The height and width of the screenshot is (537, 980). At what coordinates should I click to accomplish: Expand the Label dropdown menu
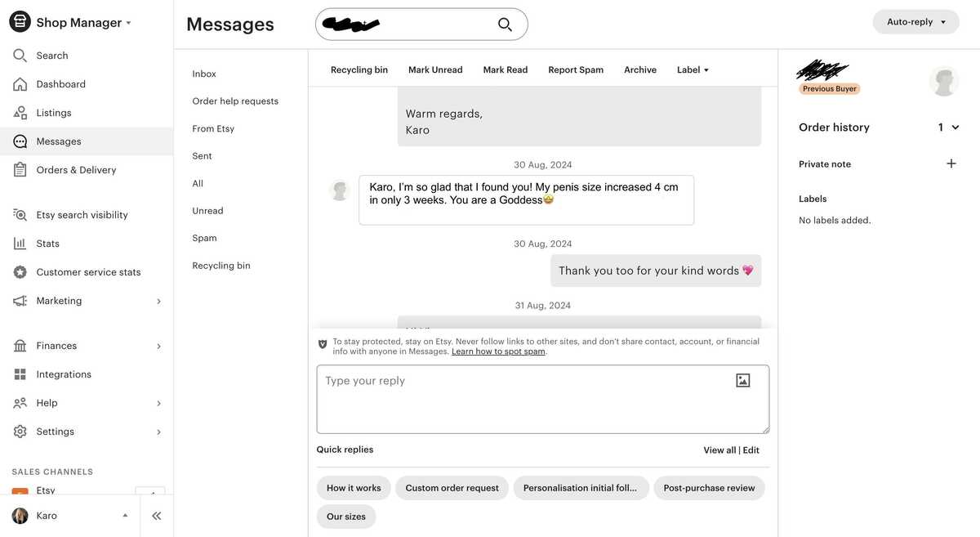pos(693,70)
